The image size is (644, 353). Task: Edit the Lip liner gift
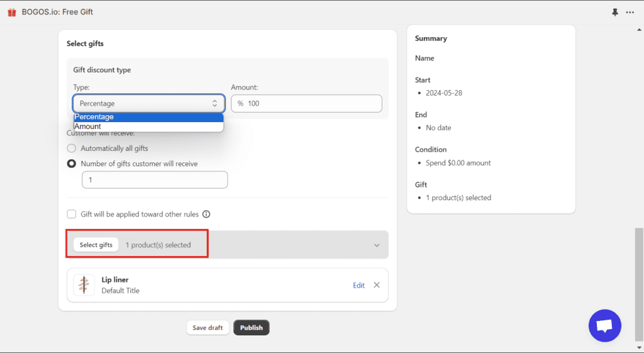(x=358, y=285)
